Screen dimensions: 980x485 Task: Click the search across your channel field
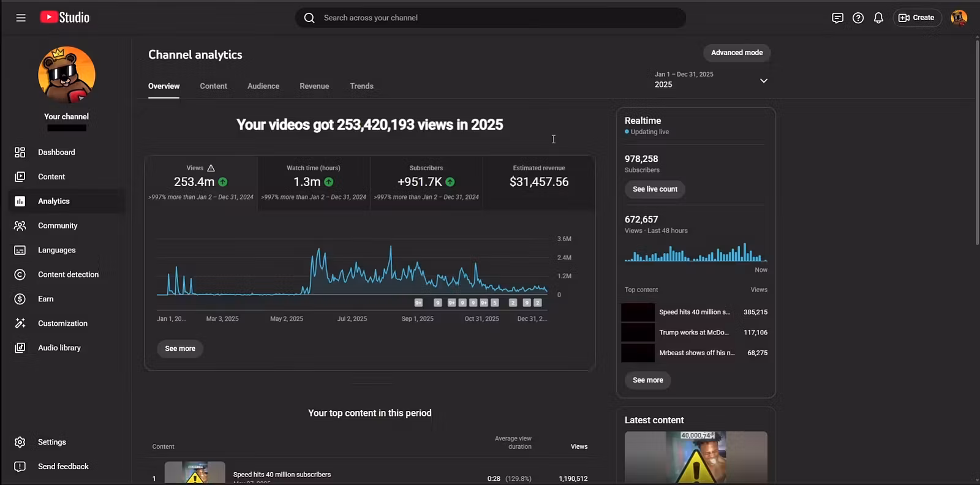point(490,18)
